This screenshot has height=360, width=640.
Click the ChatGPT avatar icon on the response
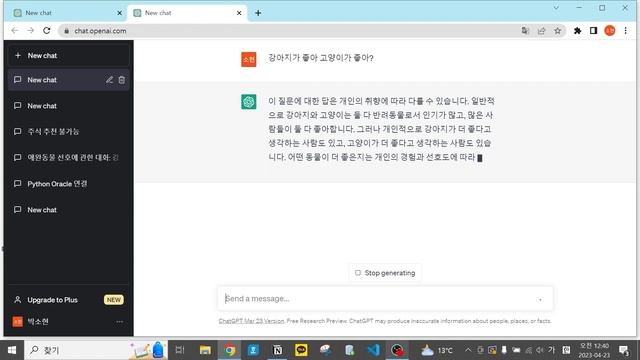coord(249,102)
